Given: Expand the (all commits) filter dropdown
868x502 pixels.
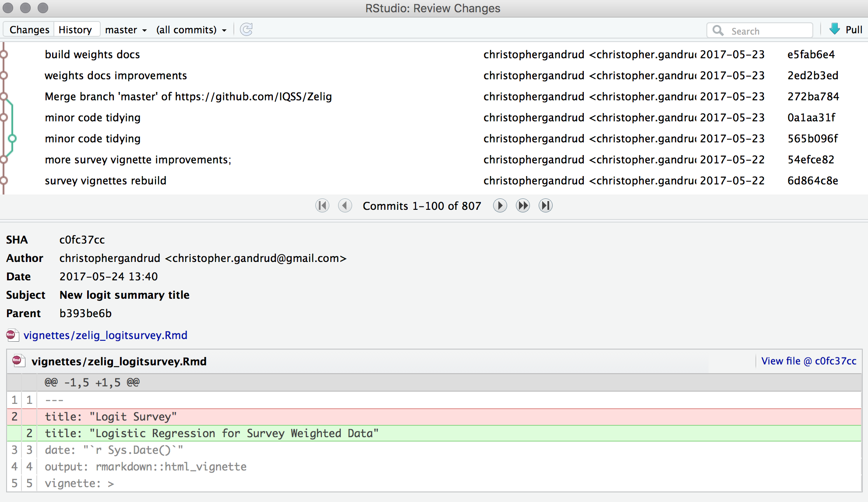Looking at the screenshot, I should [x=191, y=30].
